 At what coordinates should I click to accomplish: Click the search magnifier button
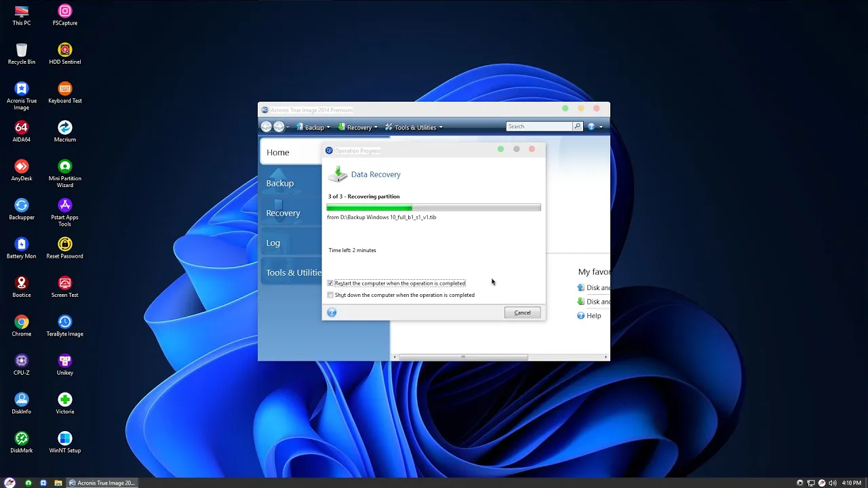click(x=577, y=126)
